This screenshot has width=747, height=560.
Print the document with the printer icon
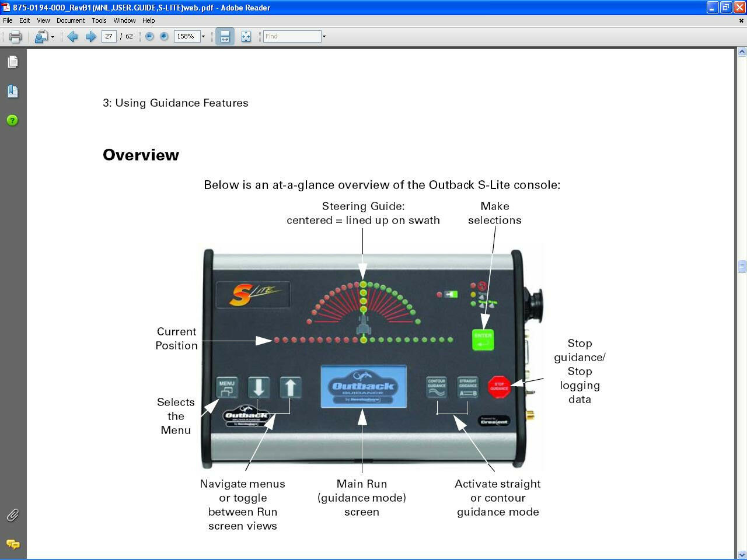15,37
